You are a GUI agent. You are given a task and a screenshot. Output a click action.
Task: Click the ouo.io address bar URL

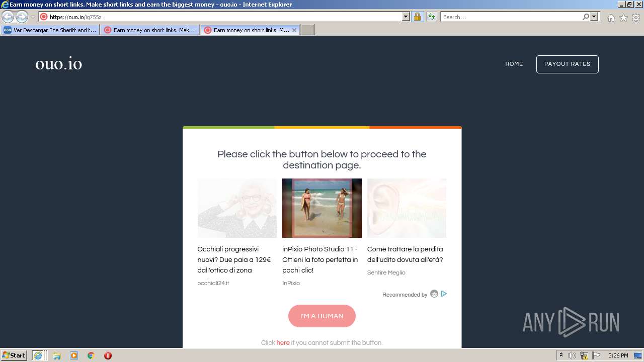click(x=75, y=17)
